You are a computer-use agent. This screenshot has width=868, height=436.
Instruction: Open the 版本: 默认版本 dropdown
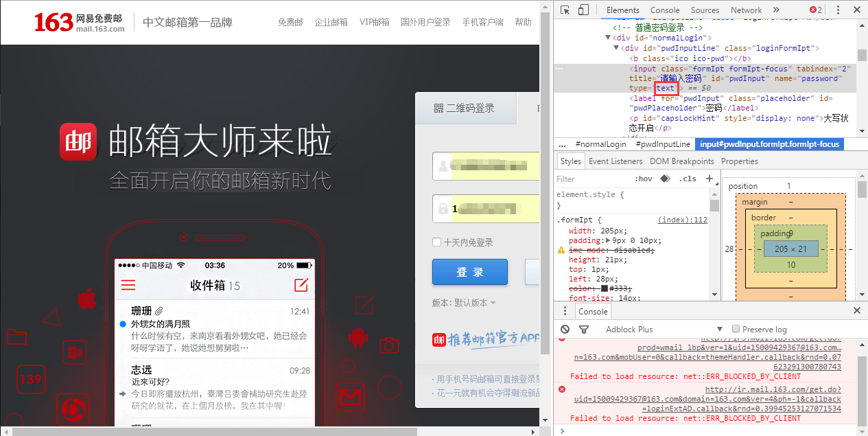click(x=464, y=303)
